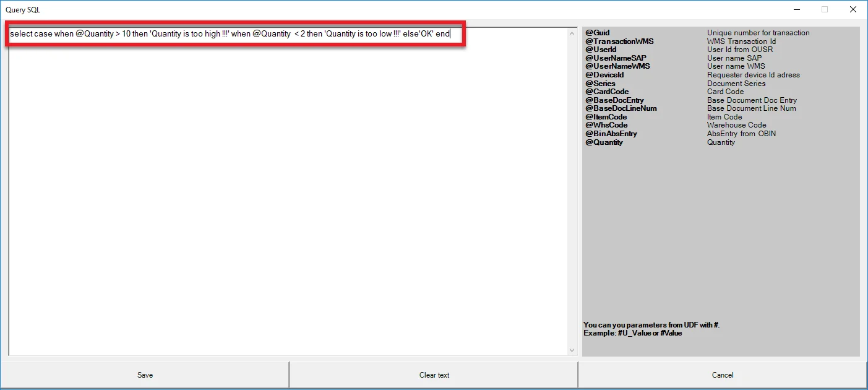This screenshot has height=390, width=868.
Task: Select the @TransactionWMS parameter
Action: 619,41
